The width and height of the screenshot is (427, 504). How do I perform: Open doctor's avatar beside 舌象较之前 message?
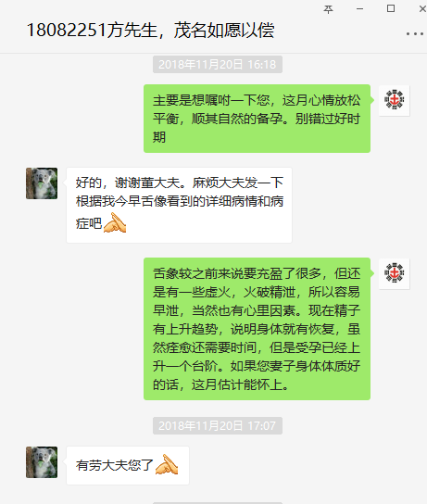(x=395, y=273)
